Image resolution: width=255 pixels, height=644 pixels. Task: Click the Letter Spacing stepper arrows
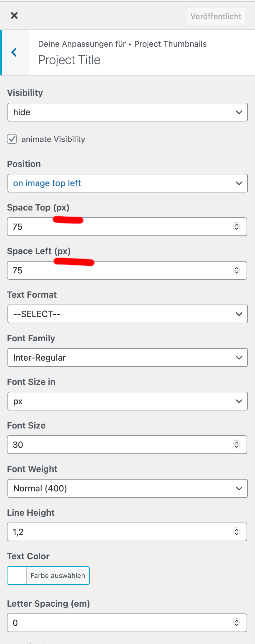237,623
